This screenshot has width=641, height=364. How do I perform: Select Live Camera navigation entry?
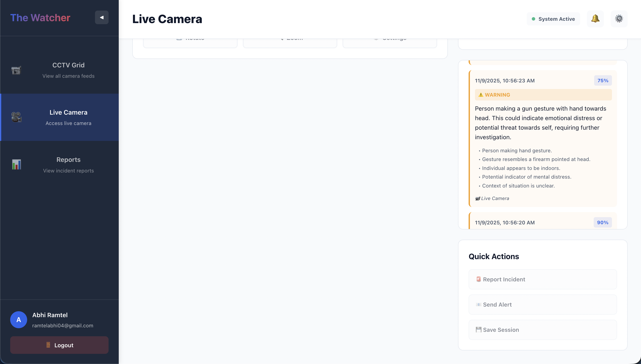pos(68,117)
